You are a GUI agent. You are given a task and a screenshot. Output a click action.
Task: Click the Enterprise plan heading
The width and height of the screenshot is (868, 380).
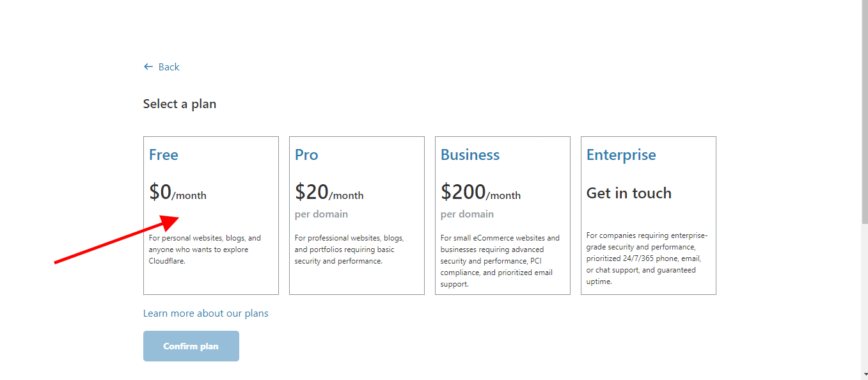point(620,154)
